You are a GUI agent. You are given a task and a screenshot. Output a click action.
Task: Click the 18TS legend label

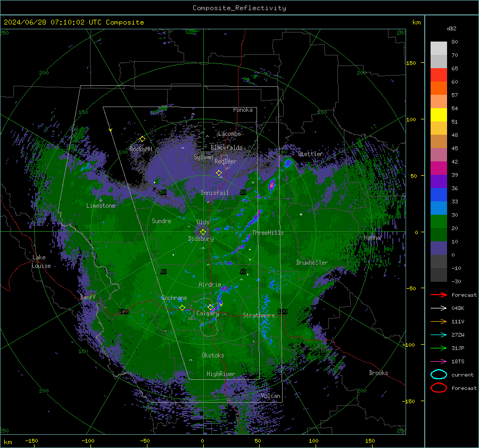(x=458, y=362)
